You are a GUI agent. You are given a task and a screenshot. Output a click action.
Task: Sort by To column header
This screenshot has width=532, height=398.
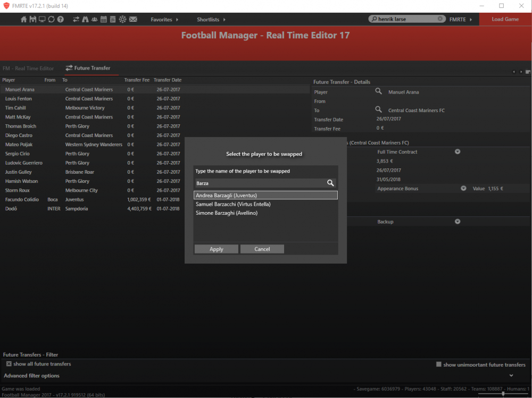pyautogui.click(x=64, y=80)
